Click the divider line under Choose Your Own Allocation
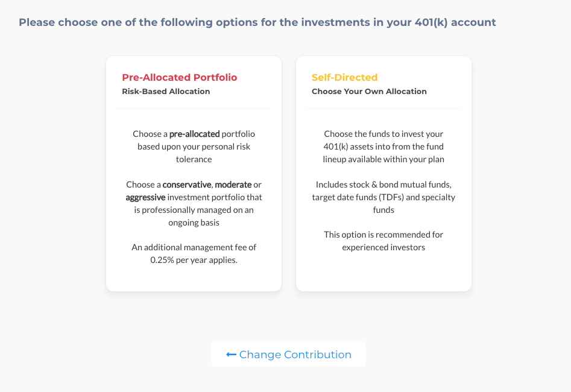Image resolution: width=571 pixels, height=392 pixels. click(x=383, y=108)
